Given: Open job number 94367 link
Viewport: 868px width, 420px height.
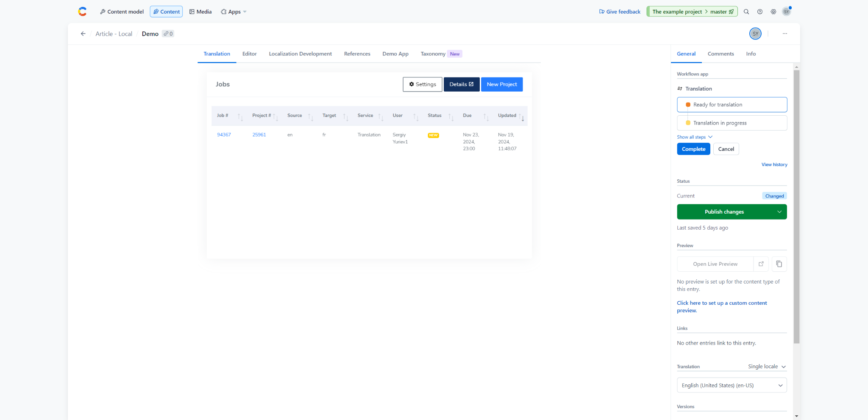Looking at the screenshot, I should tap(224, 135).
